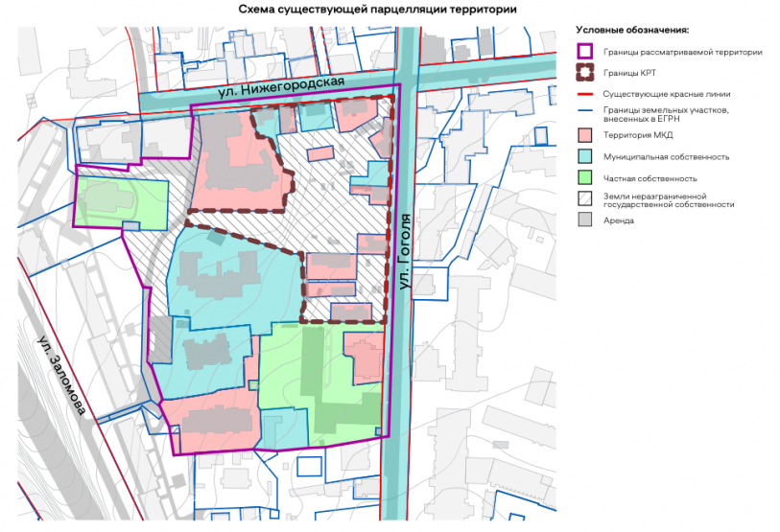The width and height of the screenshot is (780, 532).
Task: Click the dashed brown КРТ boundary legend symbol
Action: click(585, 73)
